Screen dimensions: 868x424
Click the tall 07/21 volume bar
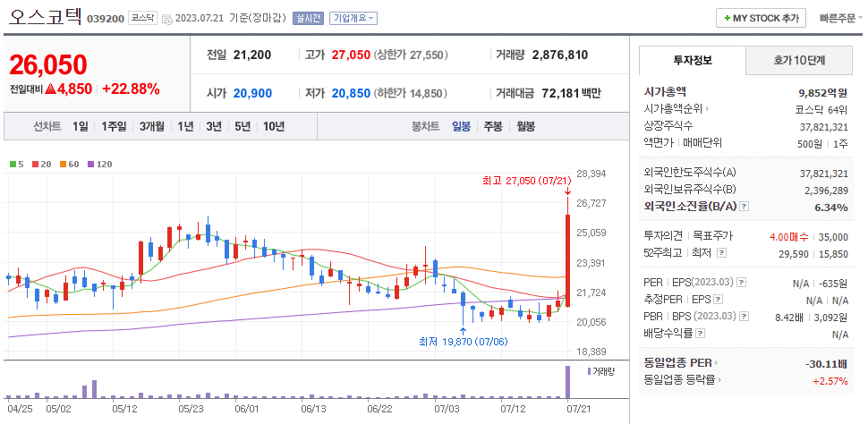tap(567, 381)
